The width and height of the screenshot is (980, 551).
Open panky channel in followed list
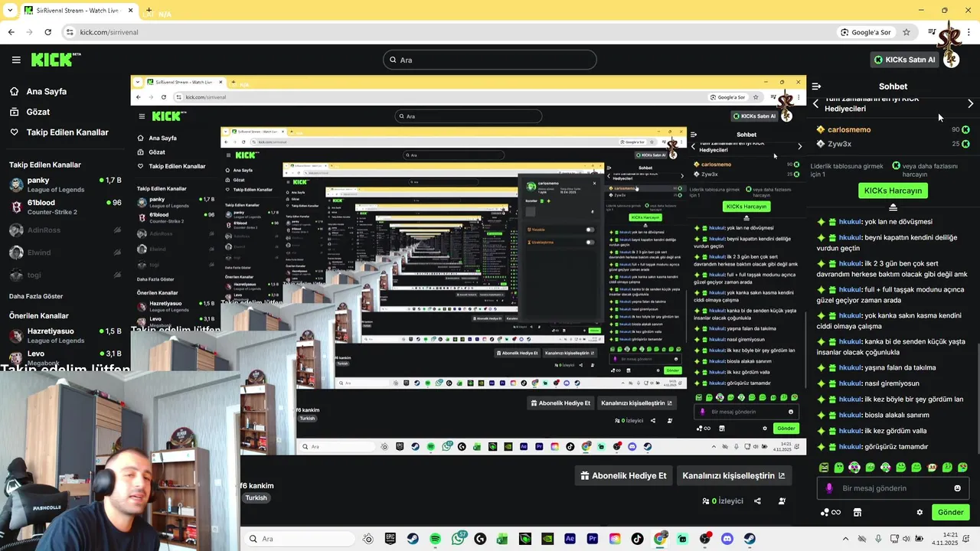click(65, 184)
